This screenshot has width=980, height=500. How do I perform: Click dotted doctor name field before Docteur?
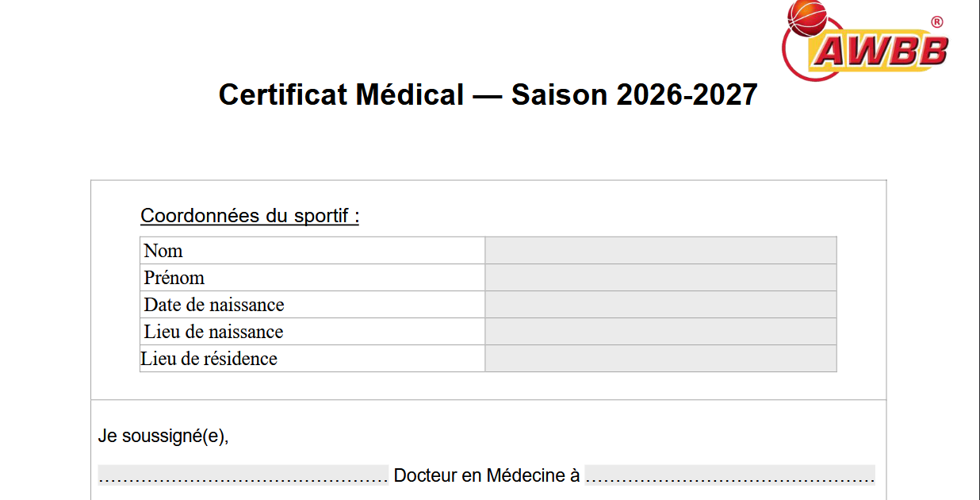point(243,475)
